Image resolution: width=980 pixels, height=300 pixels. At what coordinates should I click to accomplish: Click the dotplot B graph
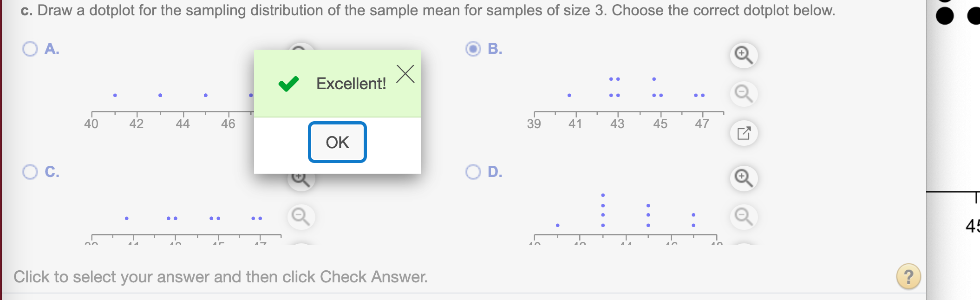(x=628, y=102)
